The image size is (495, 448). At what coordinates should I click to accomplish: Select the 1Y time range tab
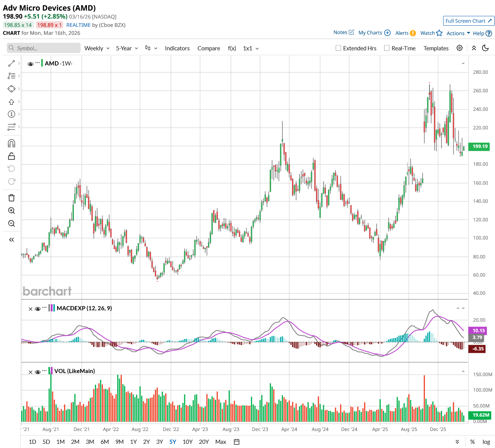click(x=133, y=442)
